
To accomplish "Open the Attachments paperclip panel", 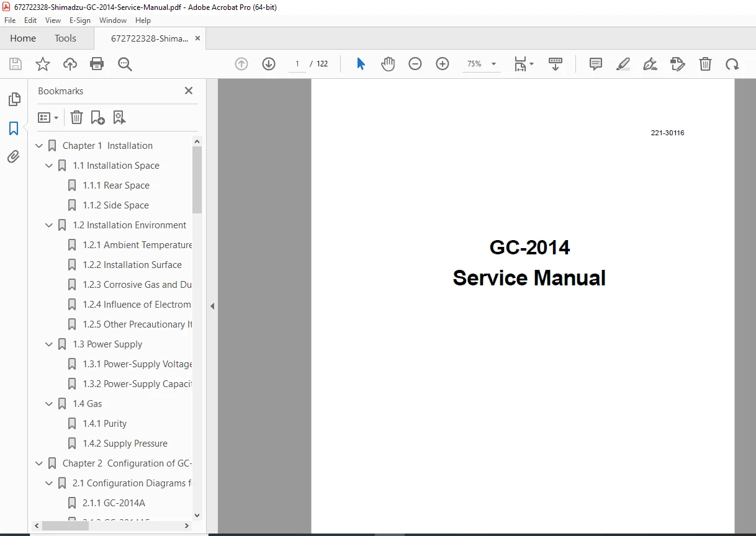I will (14, 157).
